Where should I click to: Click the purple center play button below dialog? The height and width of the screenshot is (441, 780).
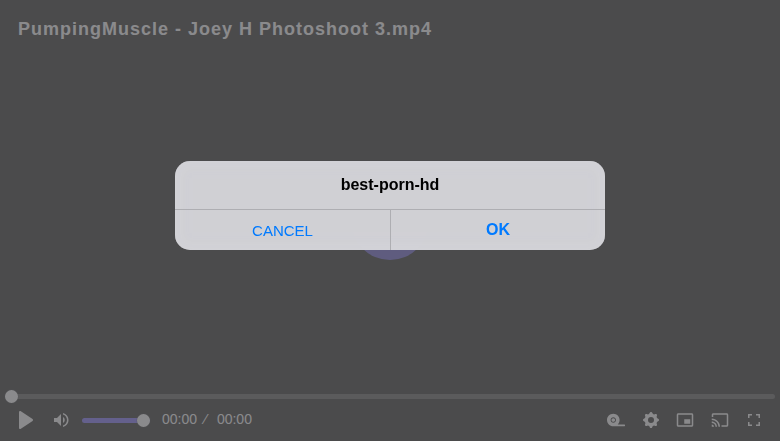pyautogui.click(x=390, y=254)
